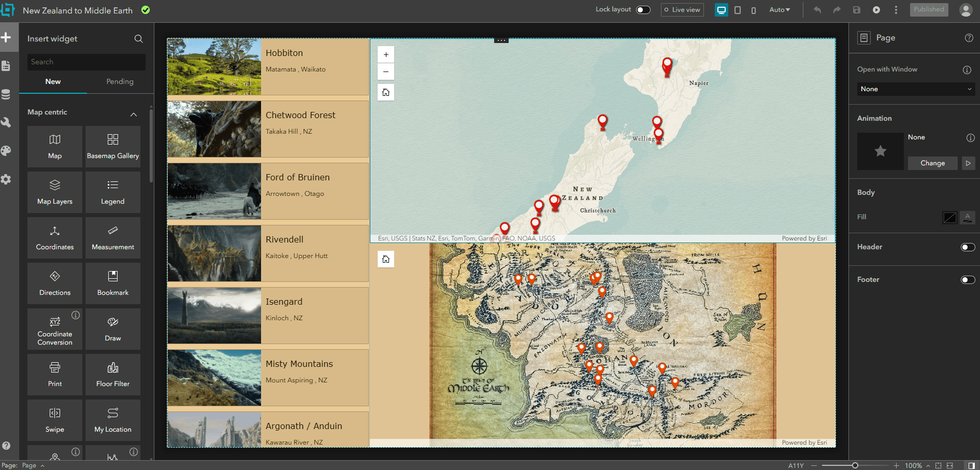Enable the page Footer
980x470 pixels.
[x=968, y=280]
